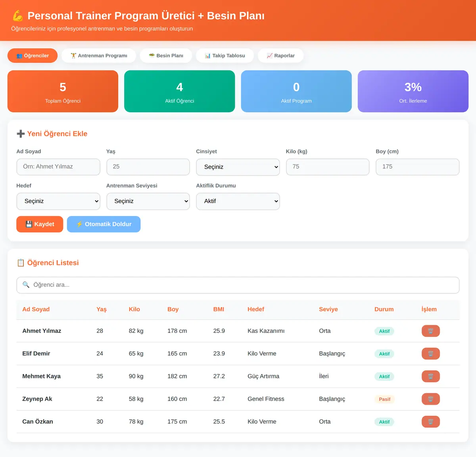Switch to the Öğrenciler tab

click(x=33, y=56)
